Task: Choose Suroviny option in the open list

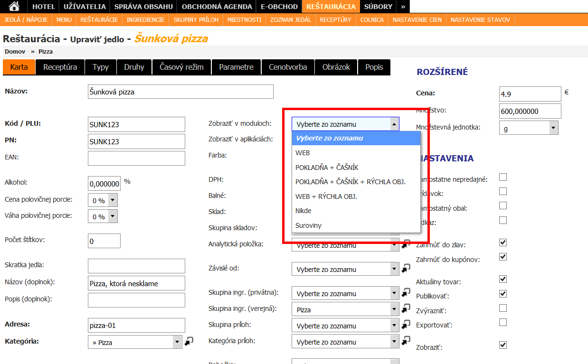Action: [308, 225]
